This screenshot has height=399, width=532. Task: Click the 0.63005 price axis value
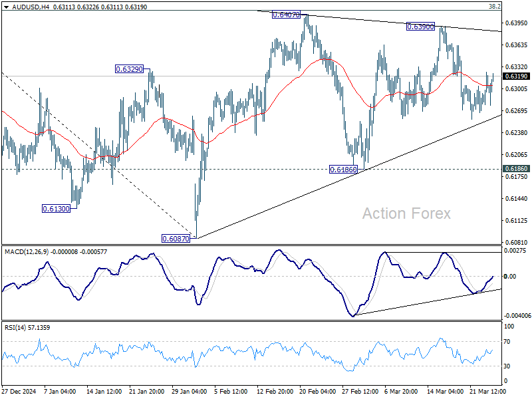tap(517, 89)
